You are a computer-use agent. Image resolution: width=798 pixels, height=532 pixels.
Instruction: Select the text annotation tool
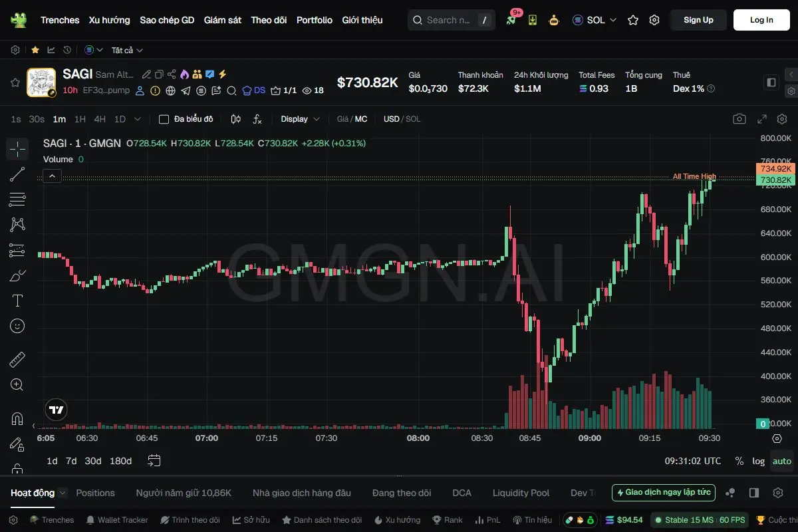pyautogui.click(x=17, y=301)
